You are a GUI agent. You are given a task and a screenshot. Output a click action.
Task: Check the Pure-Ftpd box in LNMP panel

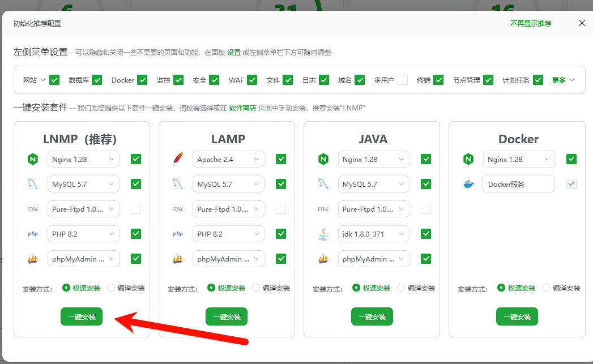(136, 209)
